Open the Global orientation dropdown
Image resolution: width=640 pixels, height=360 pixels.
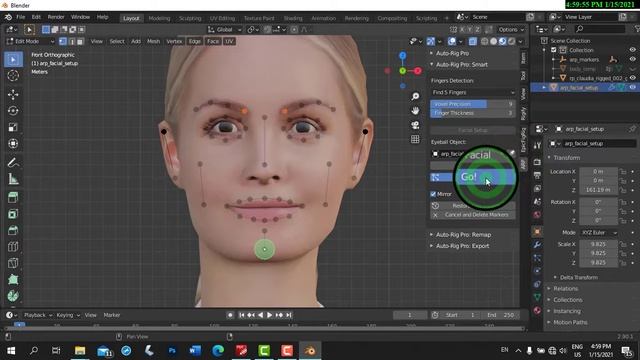(x=225, y=29)
